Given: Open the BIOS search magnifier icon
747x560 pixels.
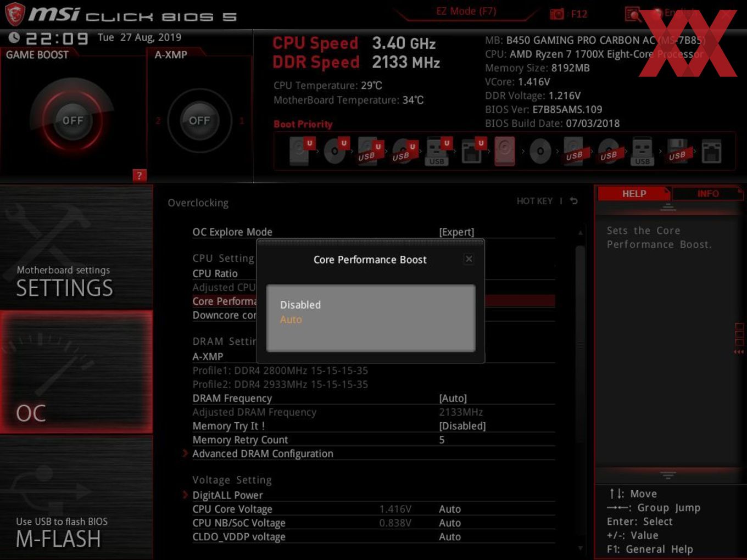Looking at the screenshot, I should tap(633, 14).
